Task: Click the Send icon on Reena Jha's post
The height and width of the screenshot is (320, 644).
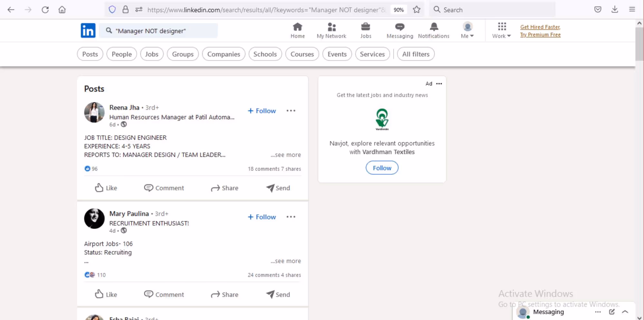Action: click(x=278, y=188)
